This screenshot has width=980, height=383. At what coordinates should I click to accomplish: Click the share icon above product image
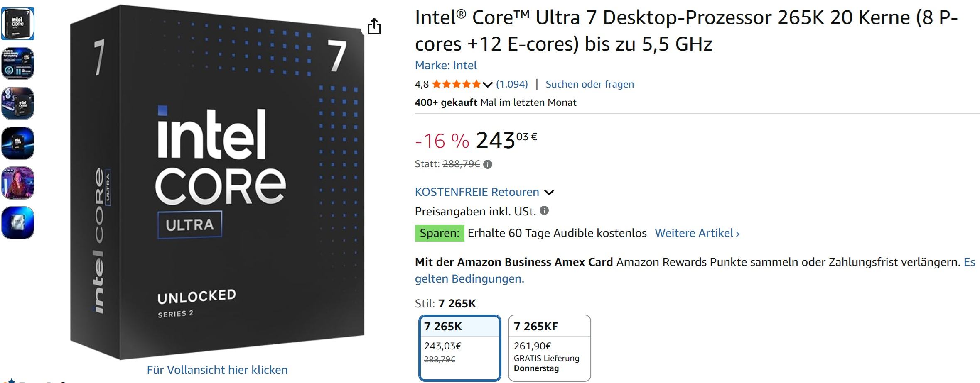click(x=374, y=27)
